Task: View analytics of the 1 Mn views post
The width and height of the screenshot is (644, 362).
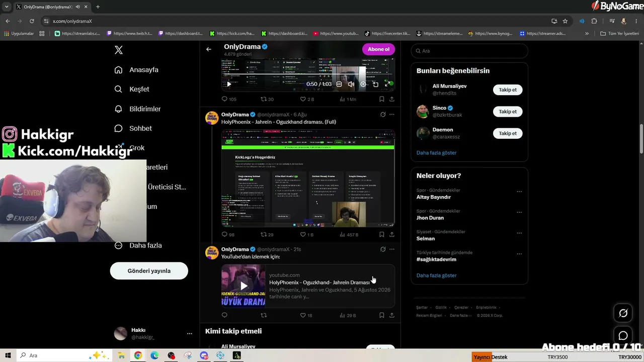Action: (x=348, y=99)
